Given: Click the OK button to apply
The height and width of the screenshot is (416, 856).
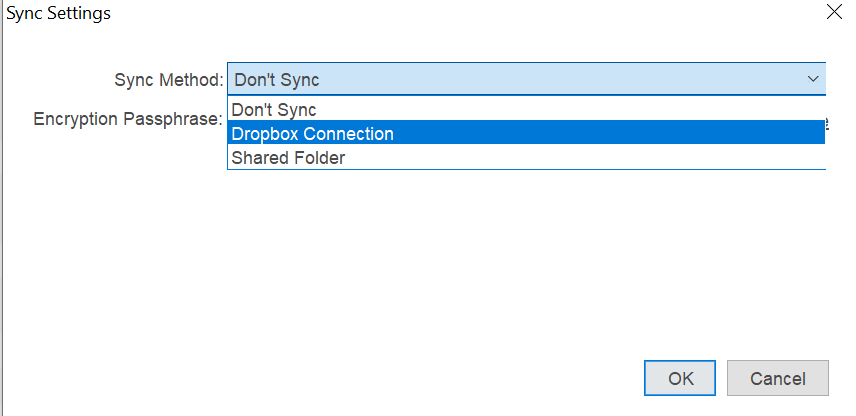Looking at the screenshot, I should (x=680, y=378).
